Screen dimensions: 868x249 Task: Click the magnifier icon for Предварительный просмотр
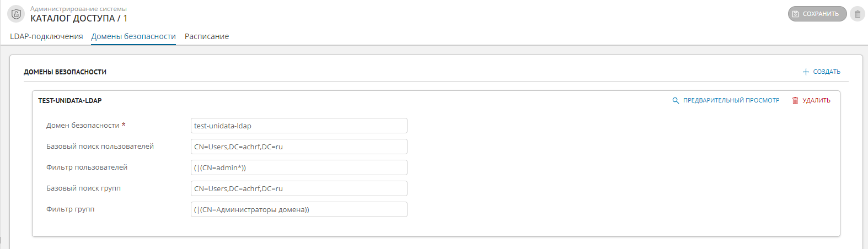676,100
